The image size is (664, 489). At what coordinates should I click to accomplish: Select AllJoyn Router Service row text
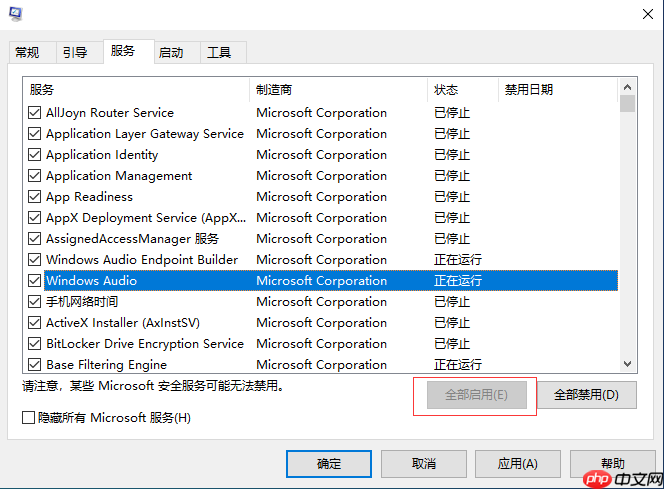pyautogui.click(x=110, y=113)
